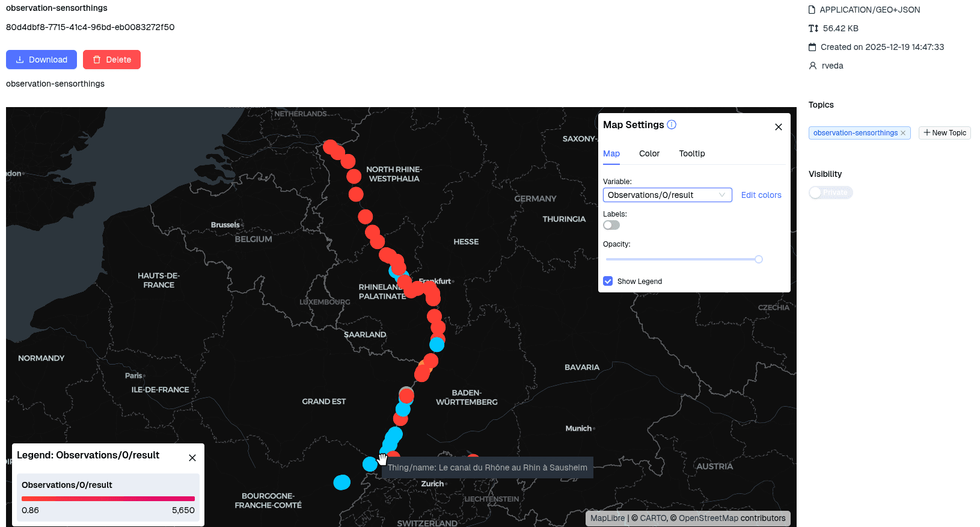This screenshot has width=980, height=527.
Task: Toggle the Labels switch on
Action: click(611, 225)
